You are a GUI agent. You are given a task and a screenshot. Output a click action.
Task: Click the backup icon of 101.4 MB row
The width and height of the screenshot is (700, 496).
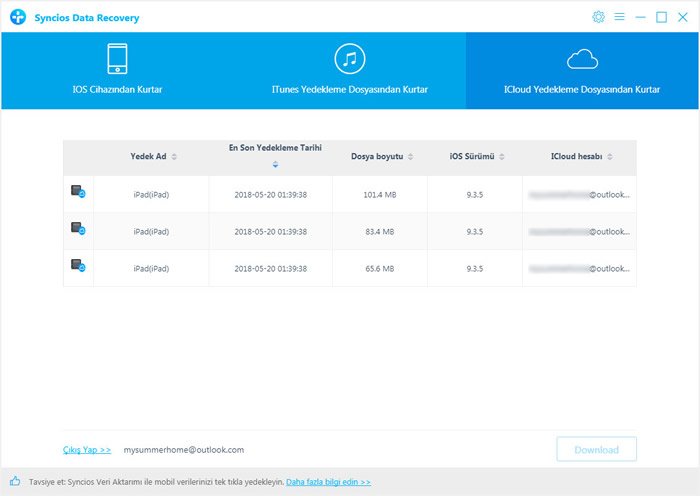coord(78,192)
